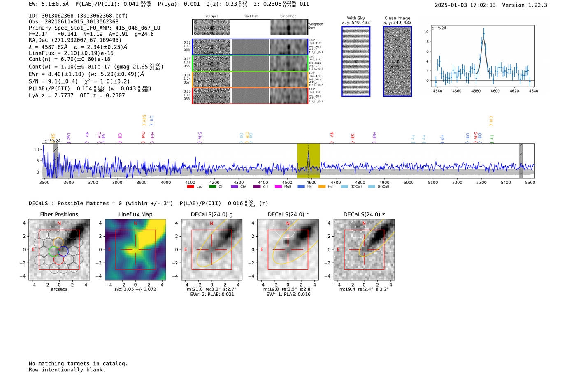Image resolution: width=576 pixels, height=392 pixels.
Task: Open the DECaLS(24.0) g image
Action: 212,250
